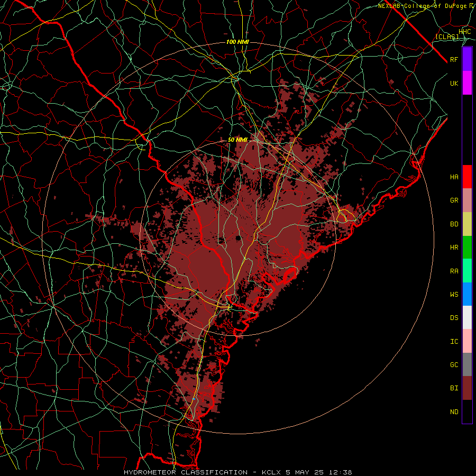Click the UK magenta legend swatch
The height and width of the screenshot is (476, 476).
[467, 83]
